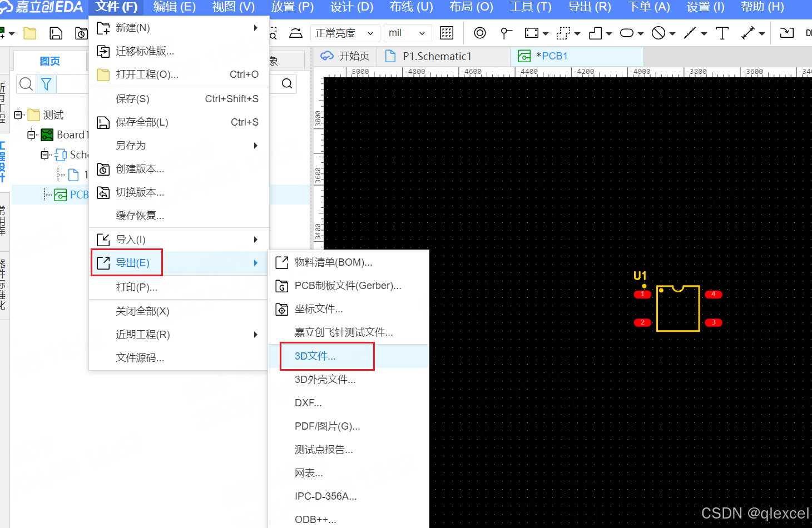This screenshot has height=528, width=812.
Task: Open the 放置 (P) menu
Action: (293, 7)
